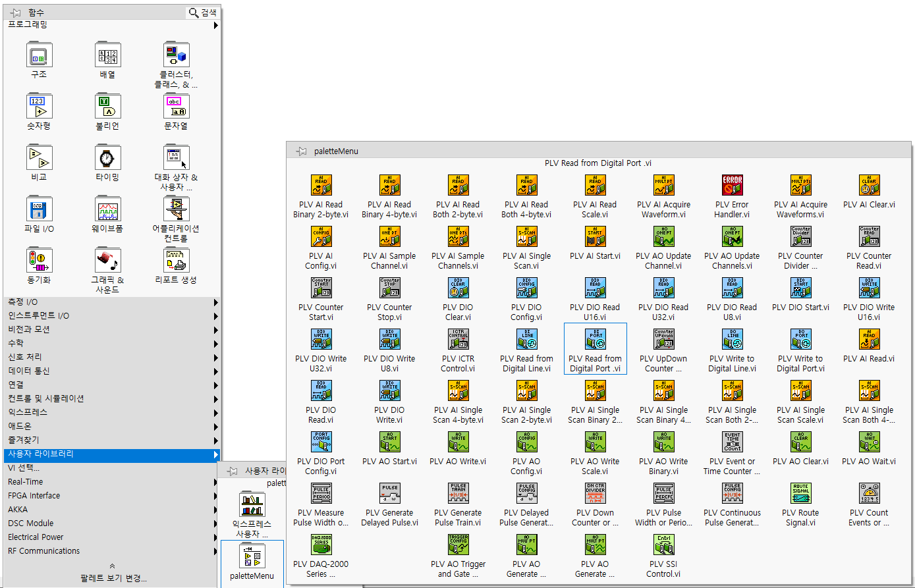Open the 문자열 (String) palette icon

coord(176,106)
